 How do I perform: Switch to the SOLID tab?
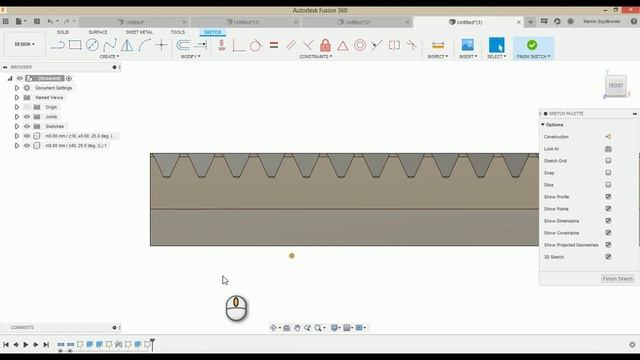click(63, 32)
